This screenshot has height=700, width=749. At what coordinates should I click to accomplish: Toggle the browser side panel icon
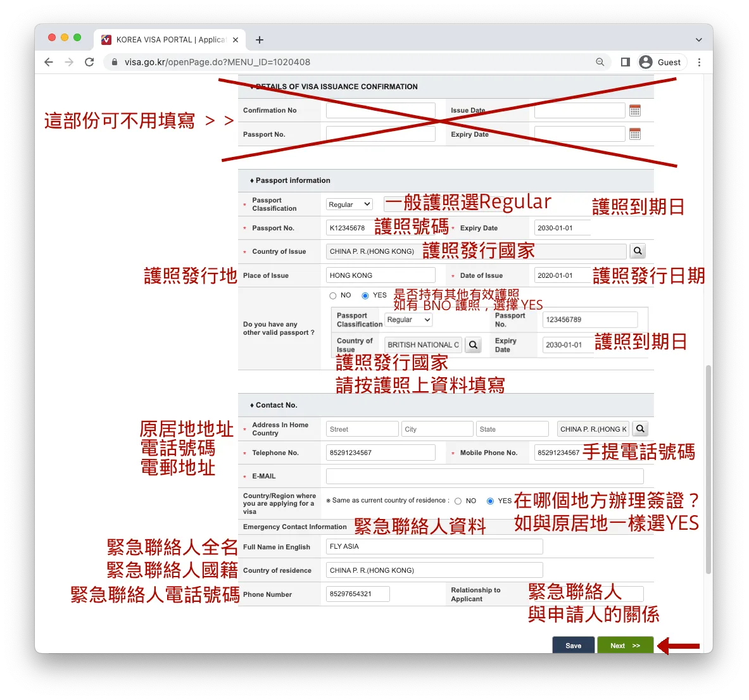pos(626,62)
